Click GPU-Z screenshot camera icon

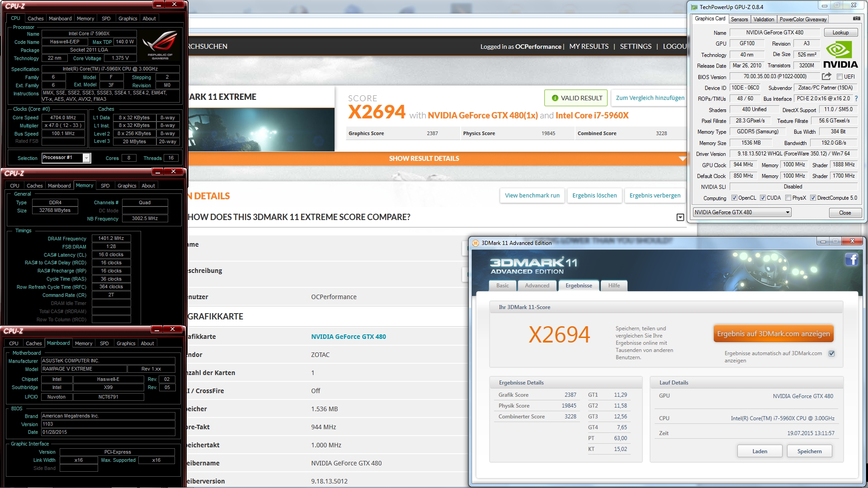point(856,19)
